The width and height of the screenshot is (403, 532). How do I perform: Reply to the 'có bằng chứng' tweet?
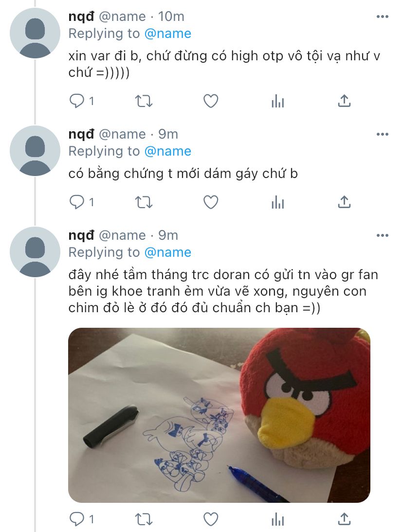click(81, 202)
